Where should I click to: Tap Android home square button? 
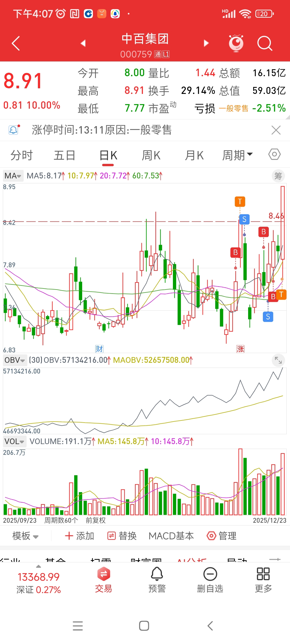[144, 626]
